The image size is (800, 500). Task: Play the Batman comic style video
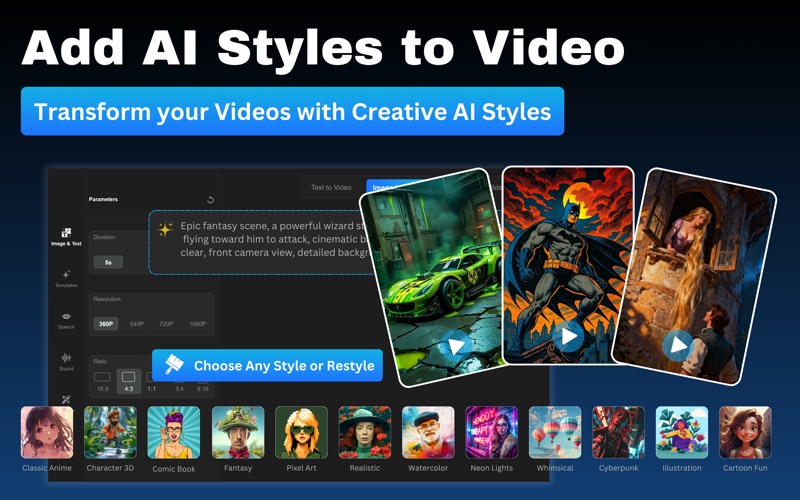(x=568, y=336)
